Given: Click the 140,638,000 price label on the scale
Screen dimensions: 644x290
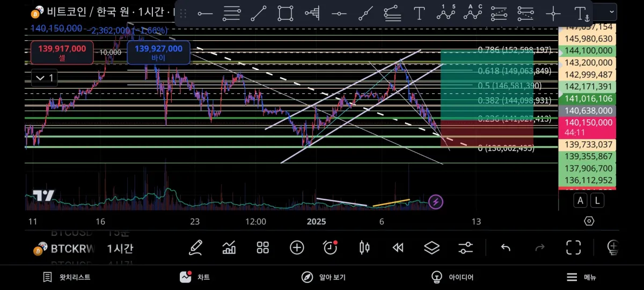Looking at the screenshot, I should pyautogui.click(x=587, y=111).
